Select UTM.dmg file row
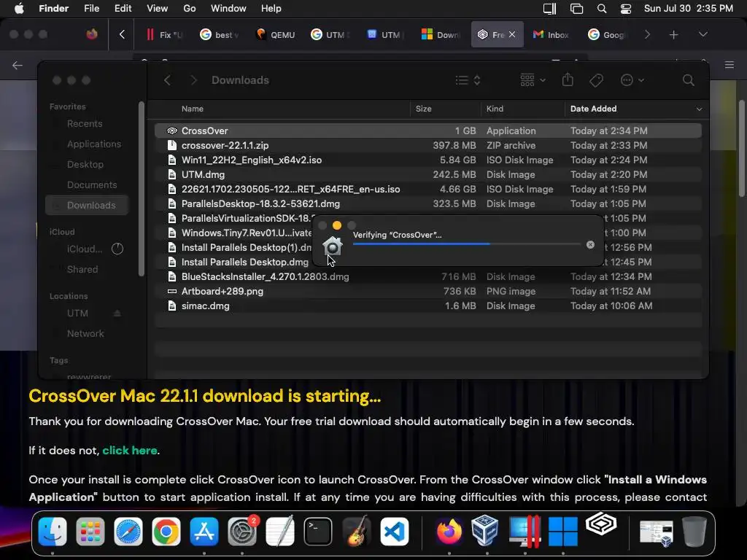747x560 pixels. pyautogui.click(x=427, y=175)
